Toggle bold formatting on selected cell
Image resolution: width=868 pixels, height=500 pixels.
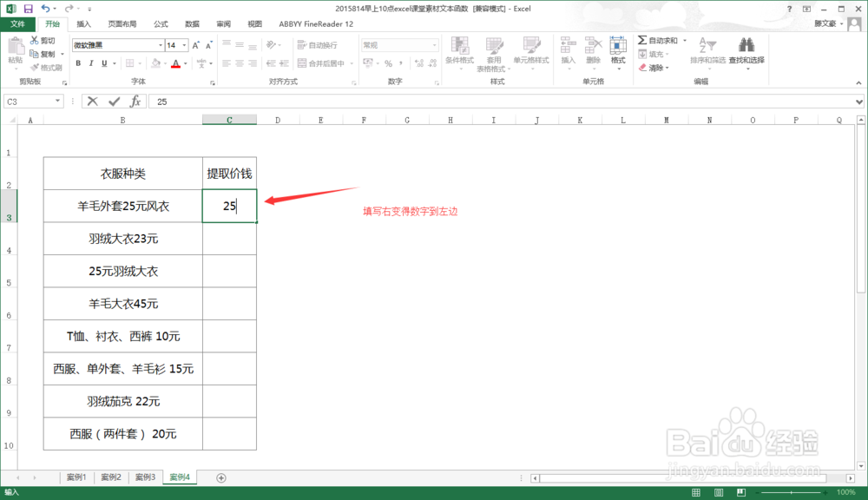pyautogui.click(x=78, y=62)
